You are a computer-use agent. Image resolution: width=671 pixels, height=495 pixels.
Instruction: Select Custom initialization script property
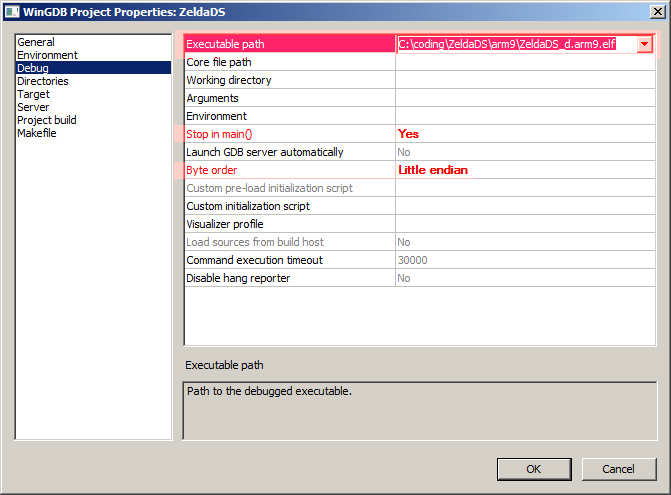pos(290,206)
